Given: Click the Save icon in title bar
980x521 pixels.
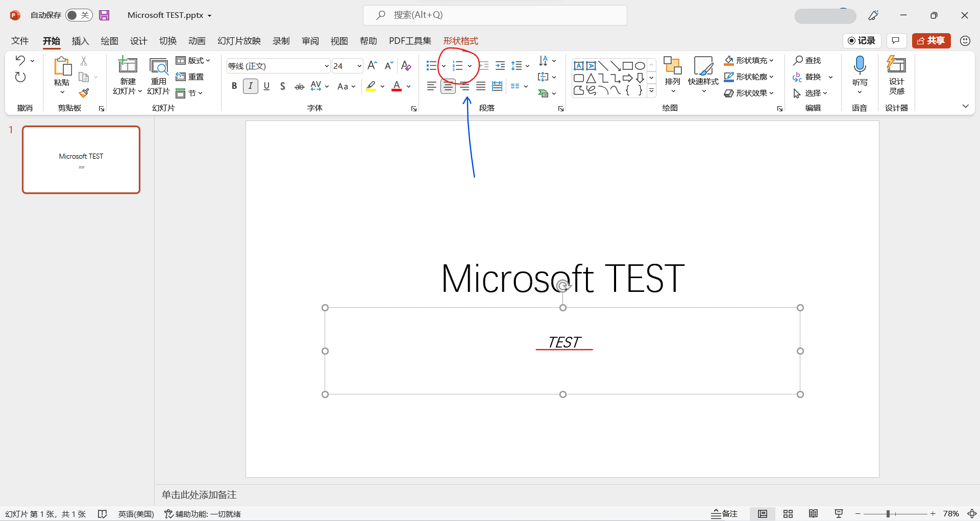Looking at the screenshot, I should tap(104, 15).
